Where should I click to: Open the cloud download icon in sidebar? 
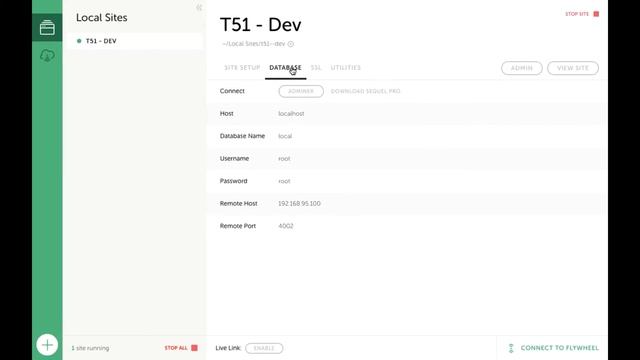(47, 56)
